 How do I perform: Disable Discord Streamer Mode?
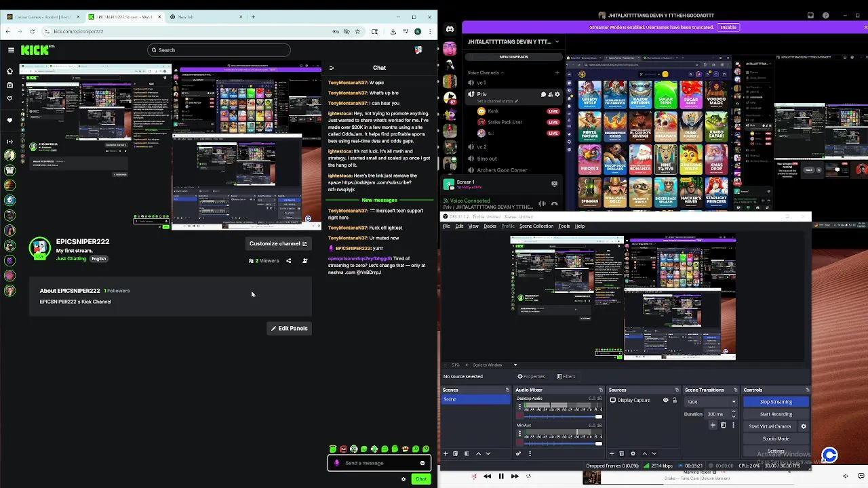728,27
